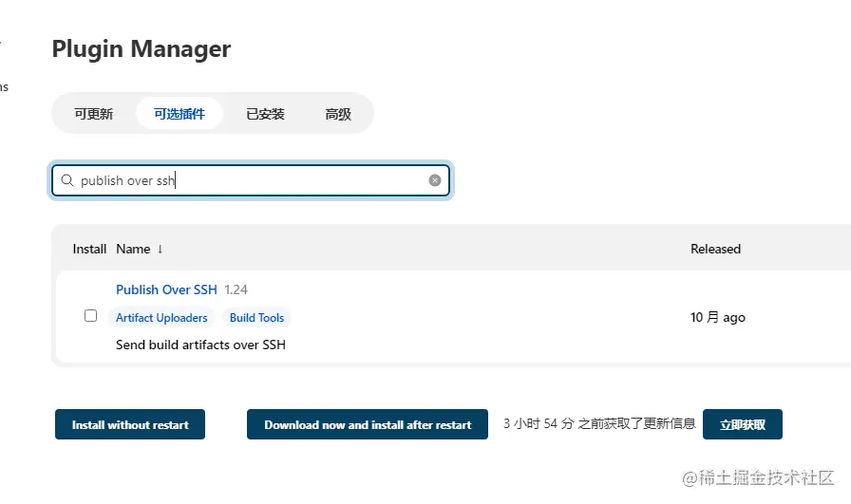Go to the 高级 tab

[x=338, y=114]
